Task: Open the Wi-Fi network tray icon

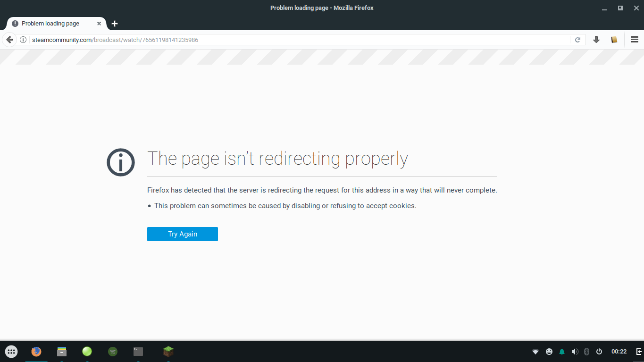Action: click(x=535, y=352)
